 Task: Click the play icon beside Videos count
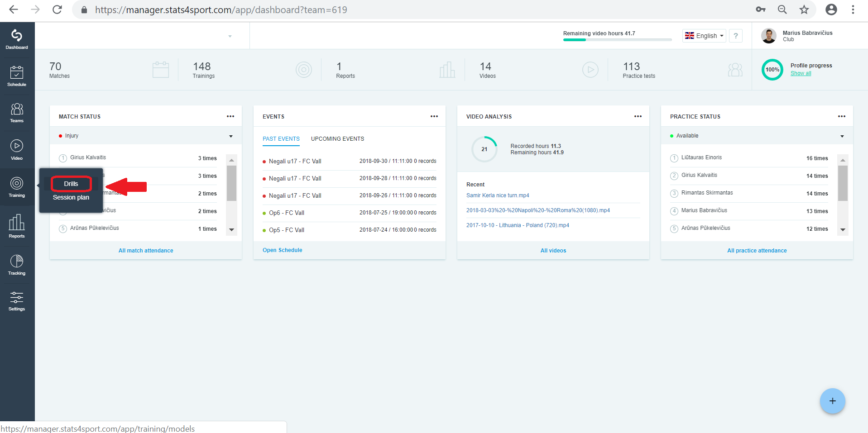coord(590,70)
